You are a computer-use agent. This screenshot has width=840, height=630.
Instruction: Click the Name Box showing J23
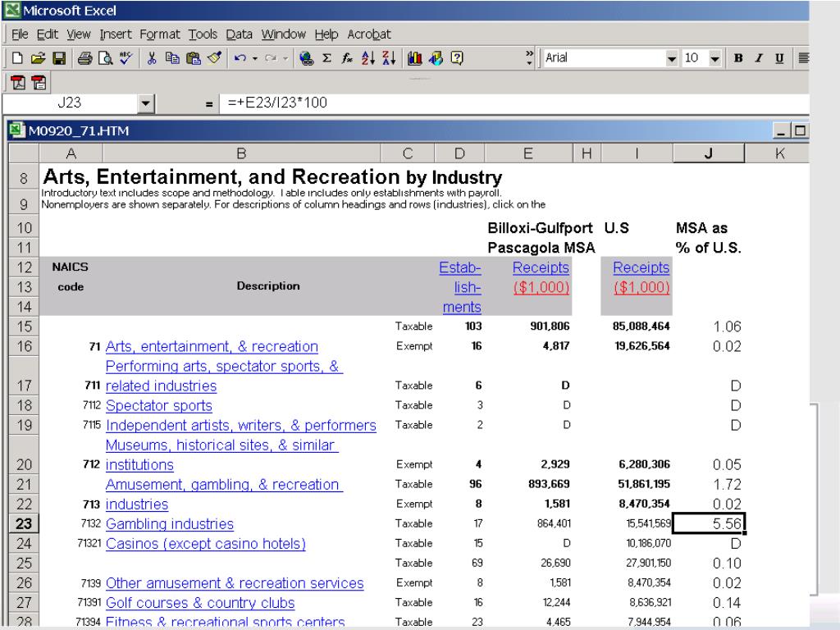tap(70, 103)
